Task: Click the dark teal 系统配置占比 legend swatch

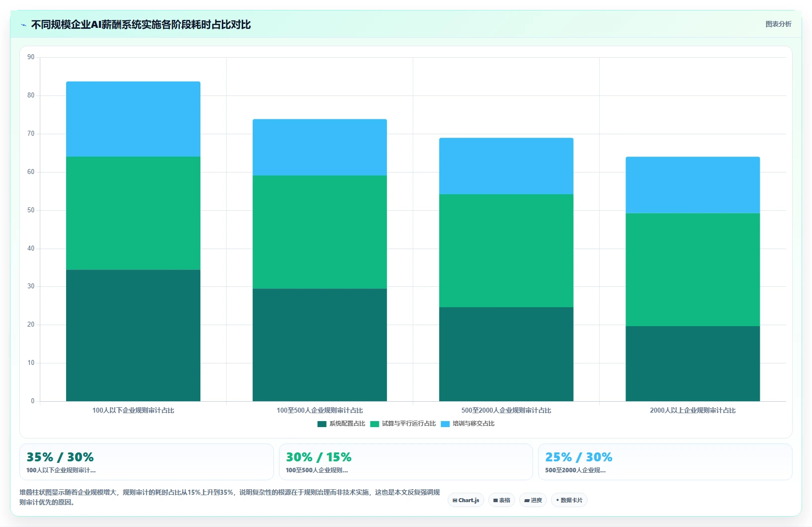Action: coord(322,424)
